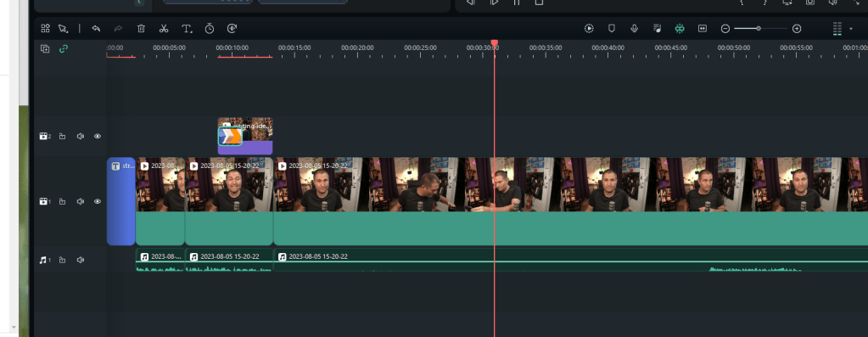Select second video clip on track 1
This screenshot has height=337, width=868.
[x=229, y=201]
